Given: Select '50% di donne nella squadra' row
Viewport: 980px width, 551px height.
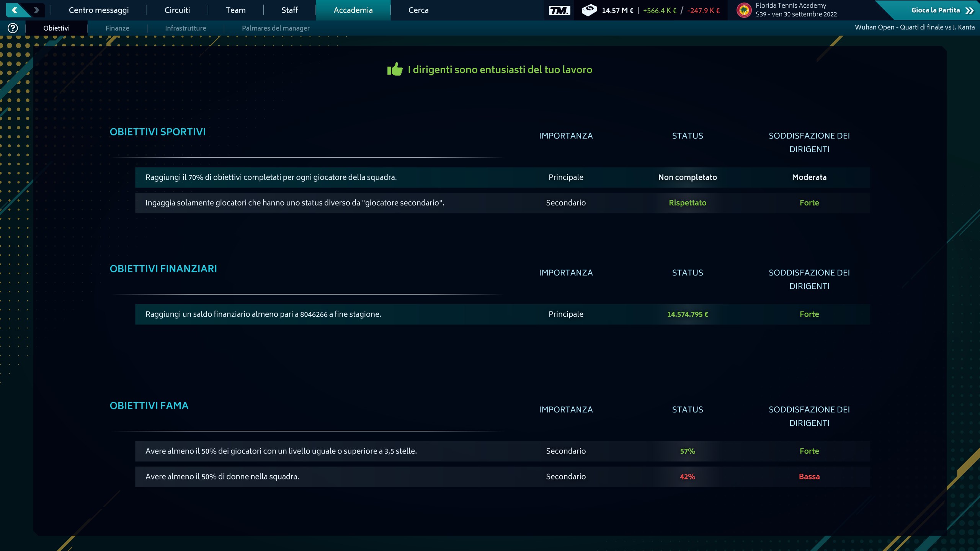Looking at the screenshot, I should tap(503, 477).
